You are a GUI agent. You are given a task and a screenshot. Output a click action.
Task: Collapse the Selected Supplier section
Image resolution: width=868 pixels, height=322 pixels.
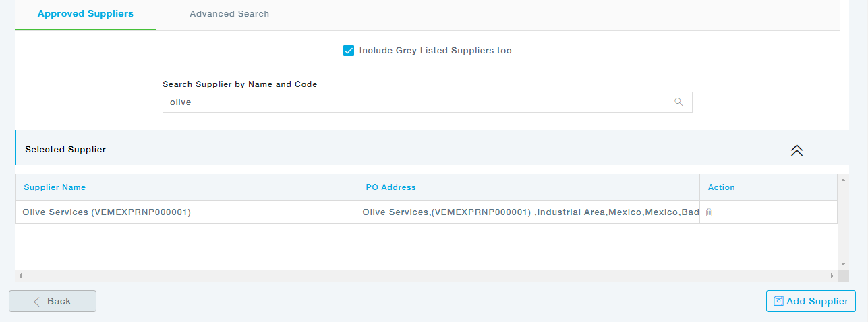(x=797, y=150)
